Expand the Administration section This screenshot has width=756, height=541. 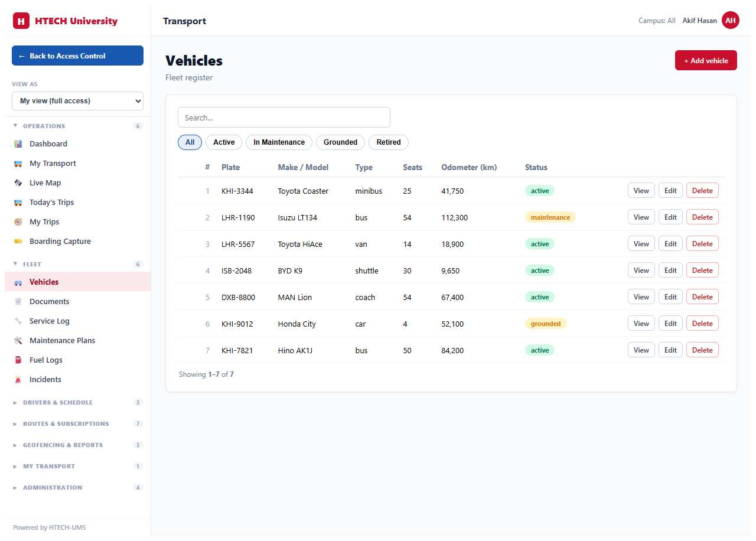pyautogui.click(x=77, y=488)
